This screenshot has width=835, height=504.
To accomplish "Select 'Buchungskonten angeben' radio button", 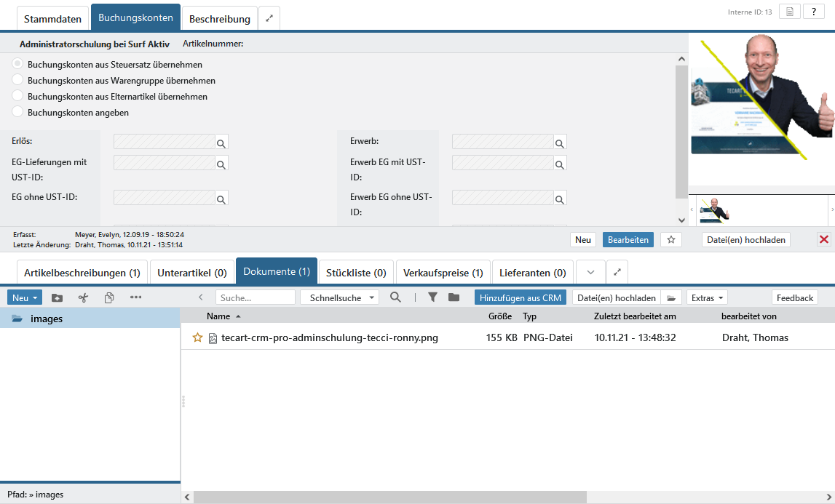I will click(18, 112).
